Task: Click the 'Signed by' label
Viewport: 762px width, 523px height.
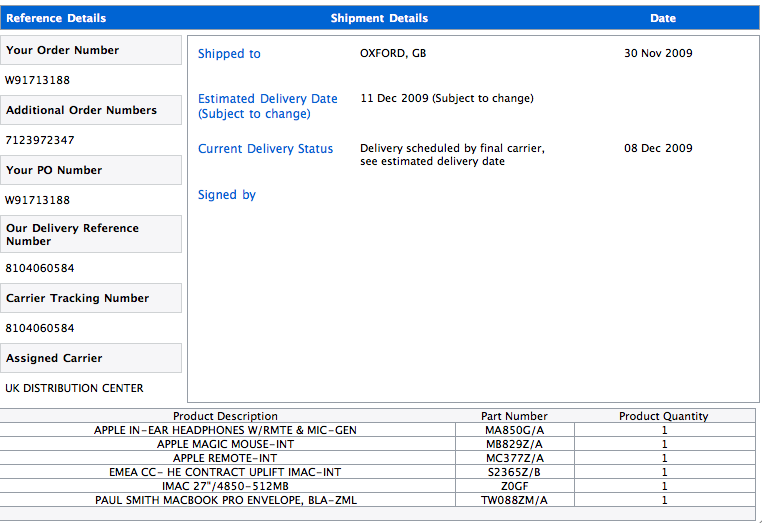Action: 226,195
